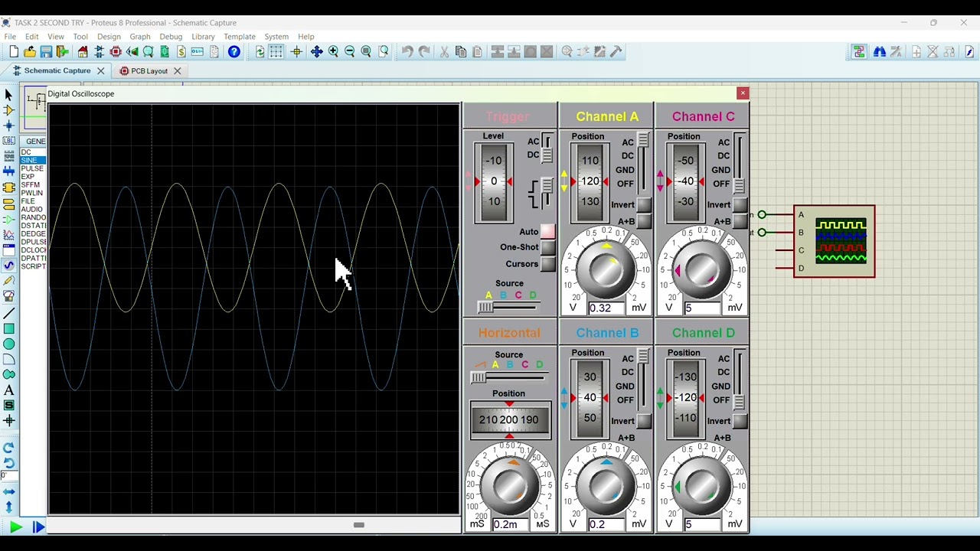Click the Horizontal 0.2m value field

pyautogui.click(x=511, y=524)
